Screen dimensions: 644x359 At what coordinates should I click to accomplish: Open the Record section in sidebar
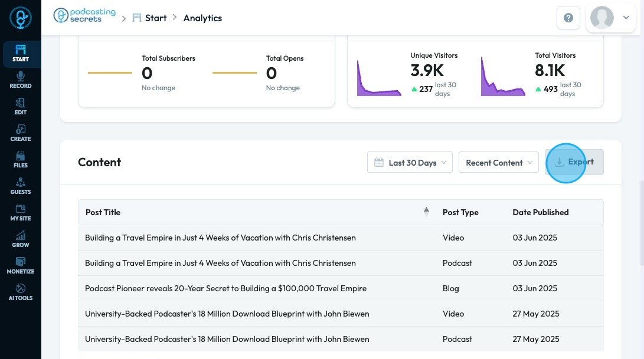pyautogui.click(x=21, y=80)
